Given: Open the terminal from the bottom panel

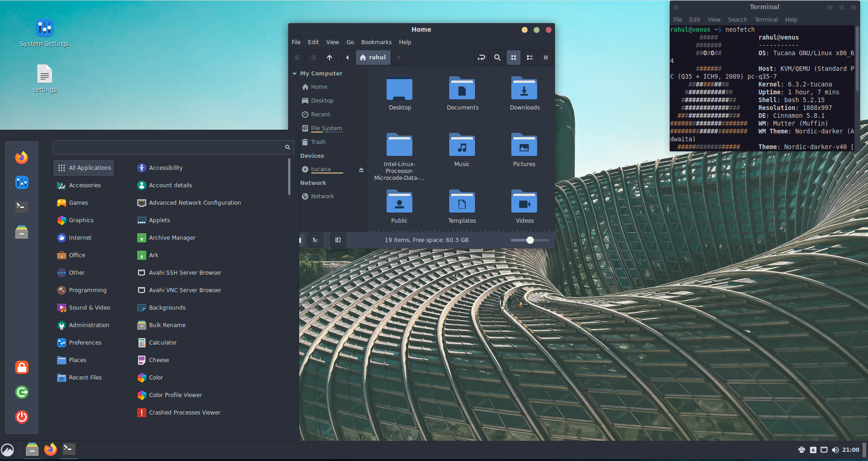Looking at the screenshot, I should click(x=69, y=449).
